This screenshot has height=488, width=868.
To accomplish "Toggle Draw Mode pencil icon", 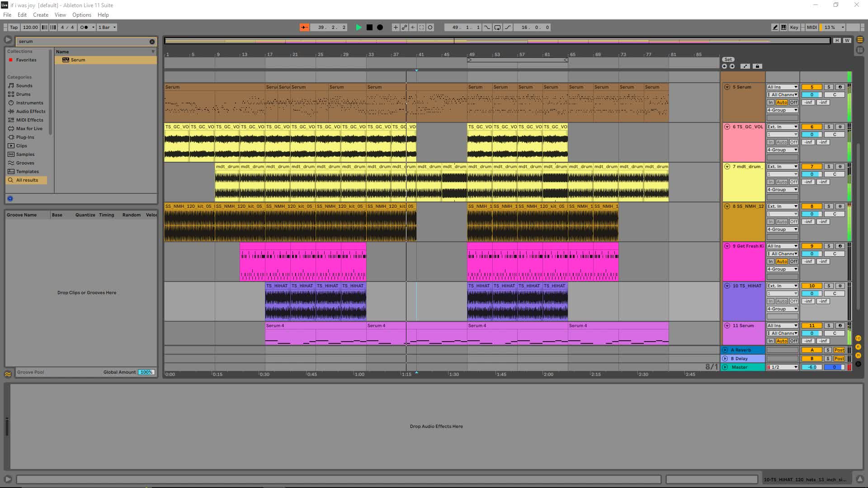I will 775,27.
